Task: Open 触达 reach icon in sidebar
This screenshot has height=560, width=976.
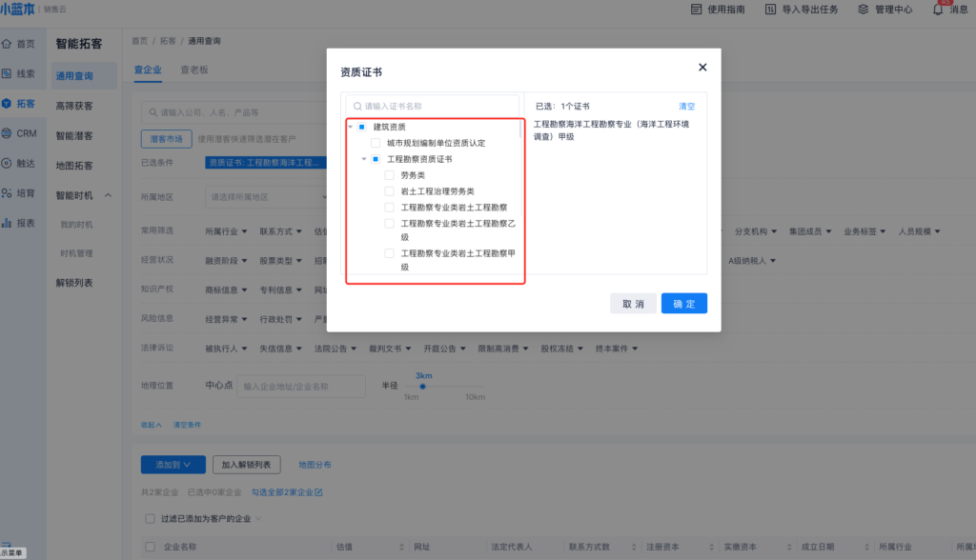Action: (8, 163)
